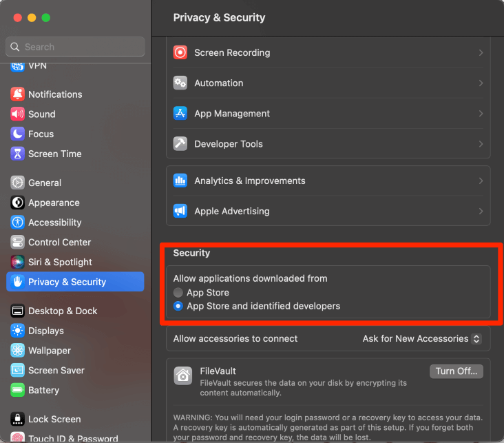Click the Analytics & Improvements chart icon

point(180,181)
